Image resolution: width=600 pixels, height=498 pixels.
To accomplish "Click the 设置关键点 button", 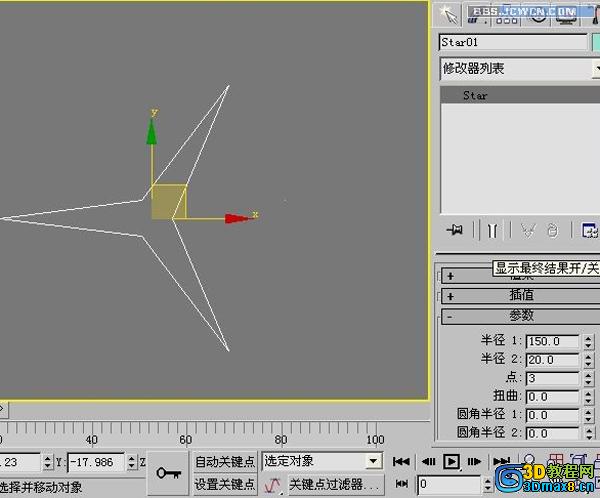I will click(x=225, y=484).
